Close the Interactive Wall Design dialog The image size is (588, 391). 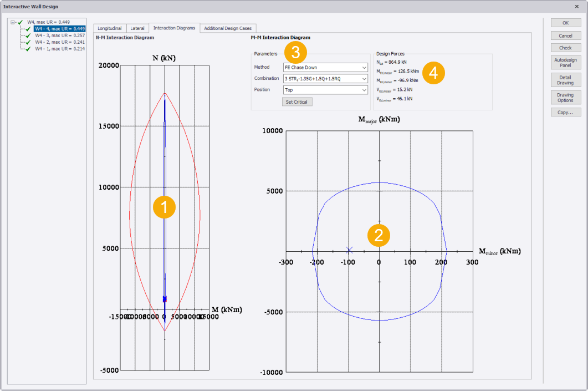577,6
